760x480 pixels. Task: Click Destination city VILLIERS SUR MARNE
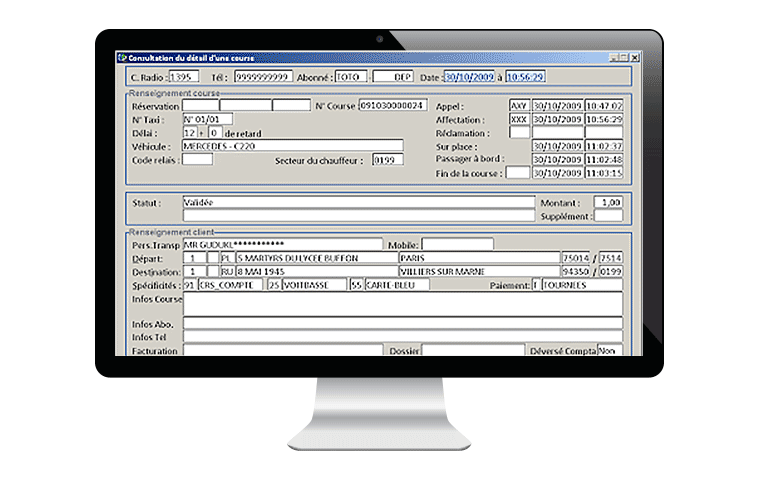[x=479, y=272]
